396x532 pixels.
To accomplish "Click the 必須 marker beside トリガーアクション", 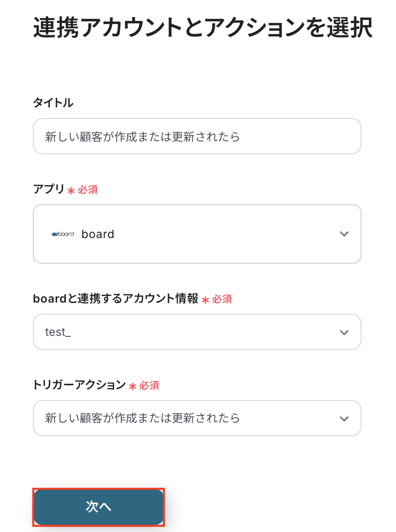I will pyautogui.click(x=149, y=385).
